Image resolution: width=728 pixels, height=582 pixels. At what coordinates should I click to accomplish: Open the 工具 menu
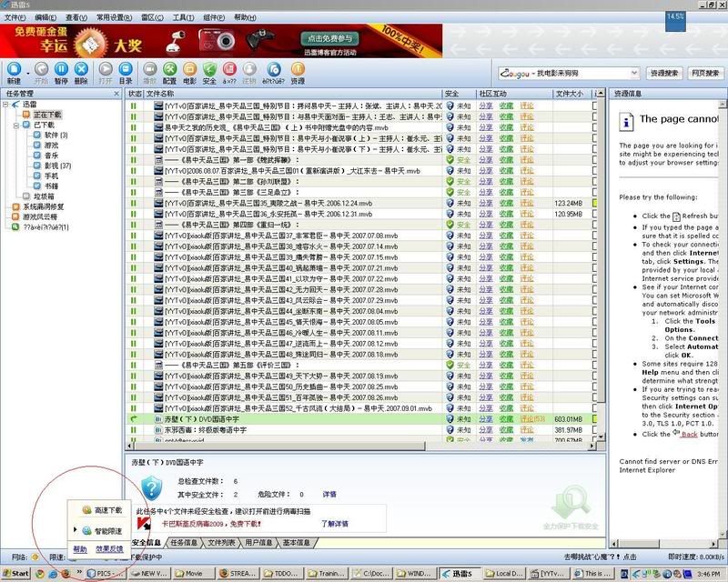point(182,17)
